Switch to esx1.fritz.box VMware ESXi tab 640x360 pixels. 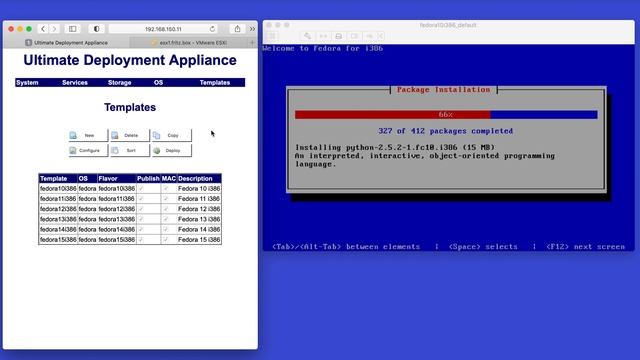tap(189, 42)
